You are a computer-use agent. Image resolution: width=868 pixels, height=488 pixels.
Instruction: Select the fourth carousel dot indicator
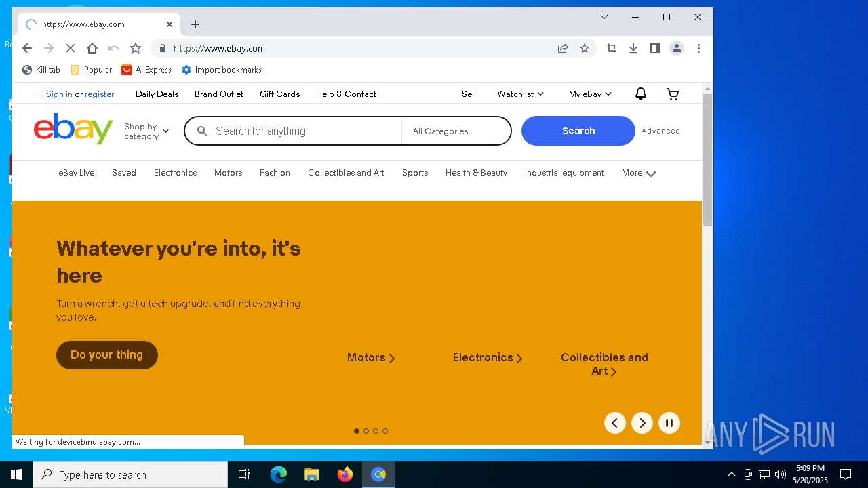pos(385,431)
